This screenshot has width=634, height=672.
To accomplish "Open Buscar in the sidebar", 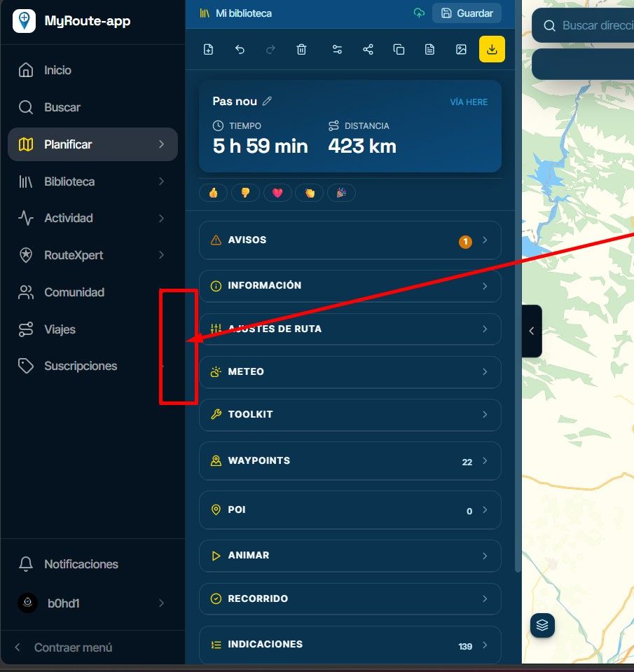I will 92,107.
